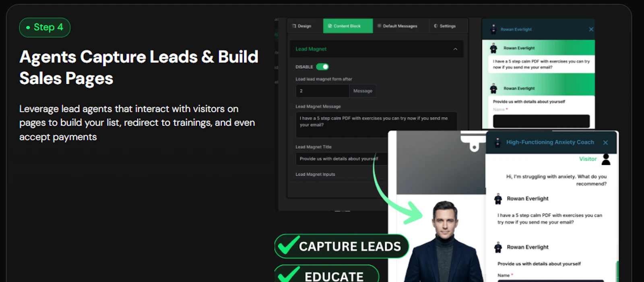Switch to the Content Block tab
The image size is (644, 282).
click(x=348, y=26)
